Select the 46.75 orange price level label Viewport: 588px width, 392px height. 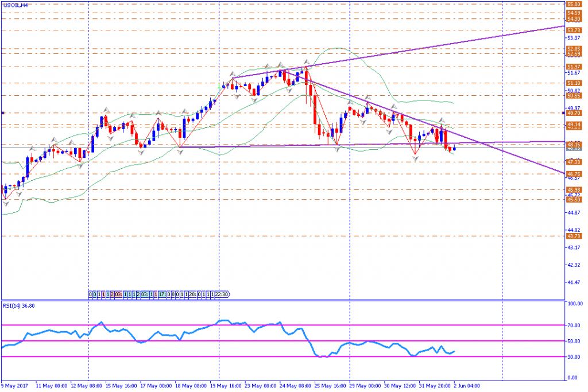click(x=574, y=174)
